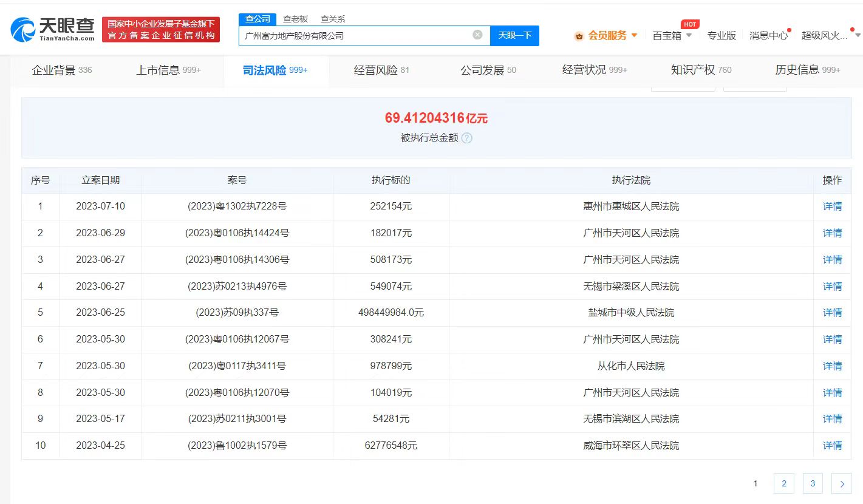Open 详情 for case 苏0213执4976号
The width and height of the screenshot is (863, 504).
tap(832, 286)
